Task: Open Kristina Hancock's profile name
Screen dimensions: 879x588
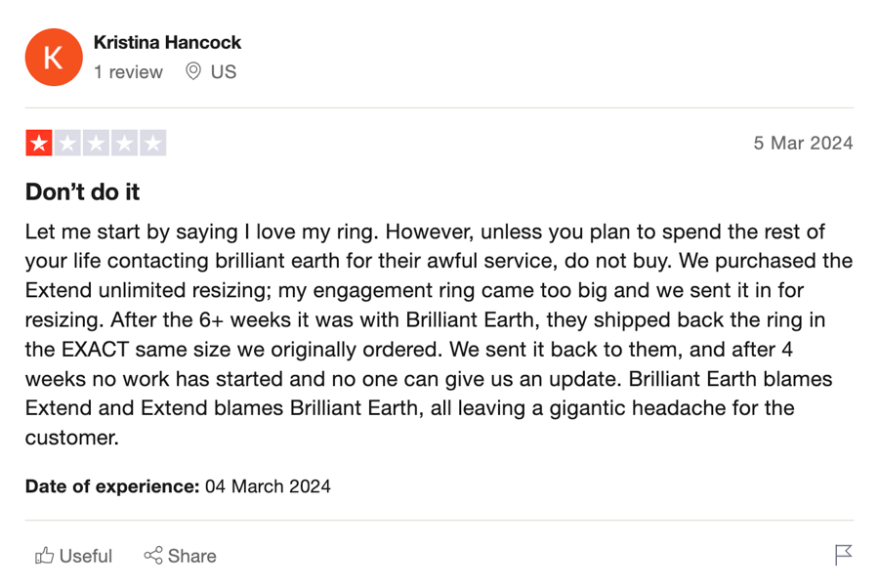Action: tap(167, 43)
